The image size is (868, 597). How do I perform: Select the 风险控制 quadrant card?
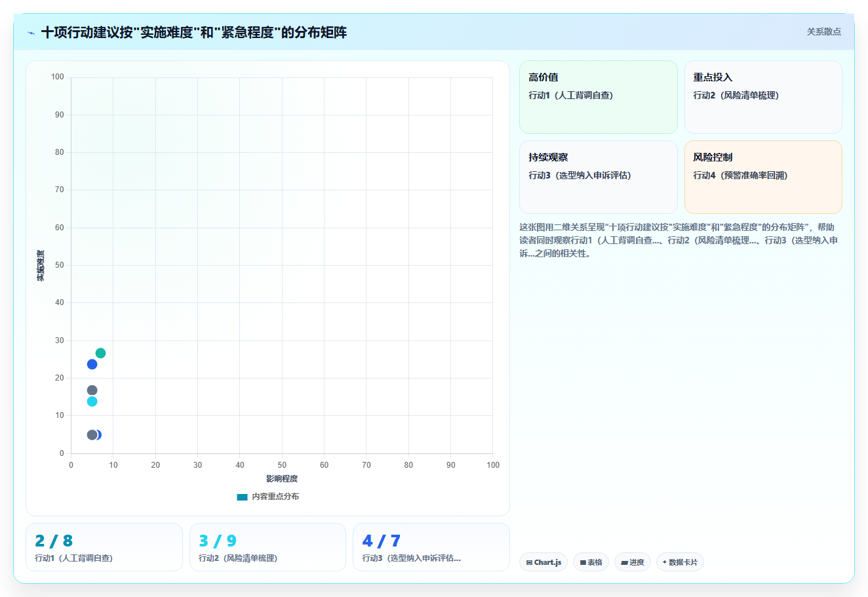(763, 177)
